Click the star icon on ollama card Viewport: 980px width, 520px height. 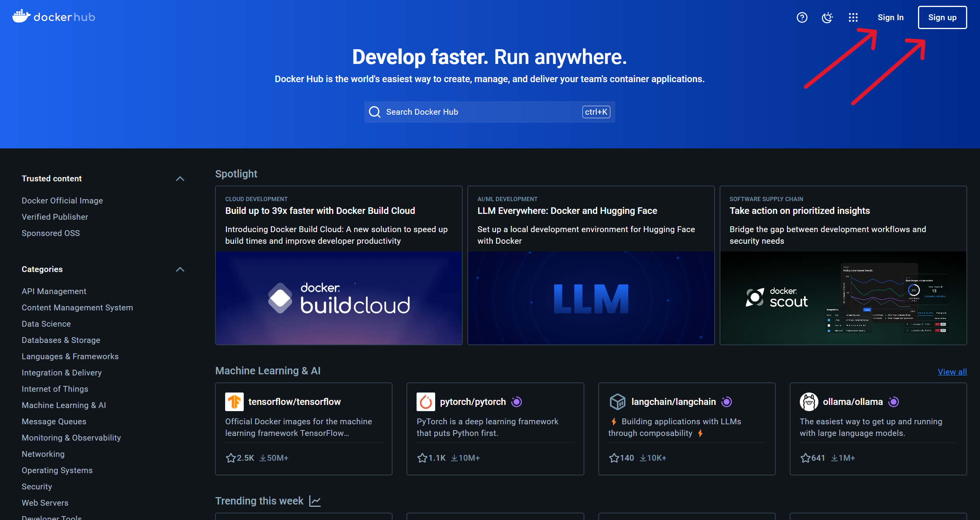click(x=805, y=458)
